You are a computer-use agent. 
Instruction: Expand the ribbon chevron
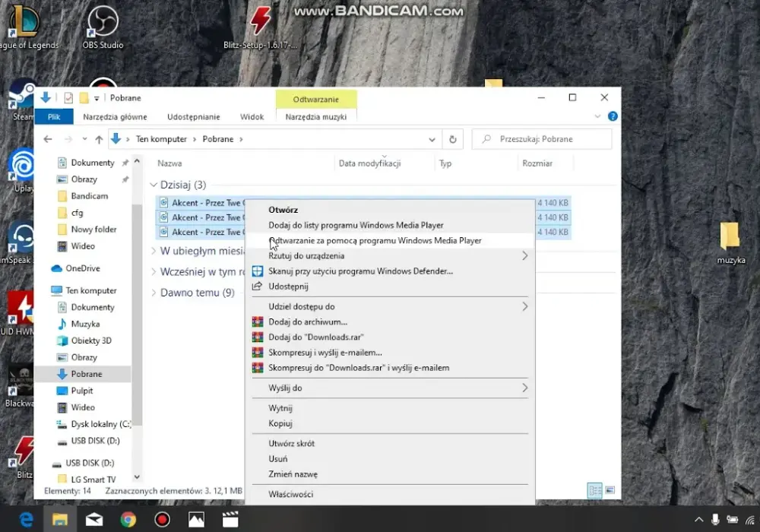click(x=597, y=116)
